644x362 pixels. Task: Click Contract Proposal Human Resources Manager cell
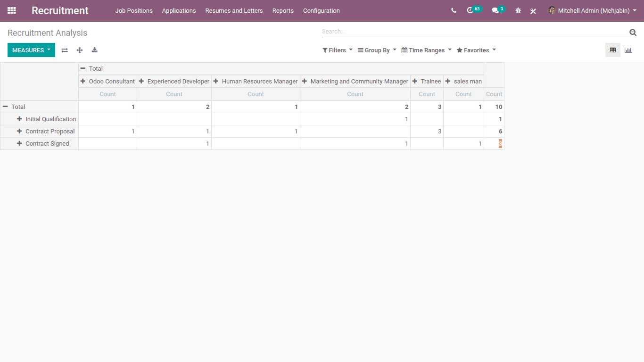(256, 131)
